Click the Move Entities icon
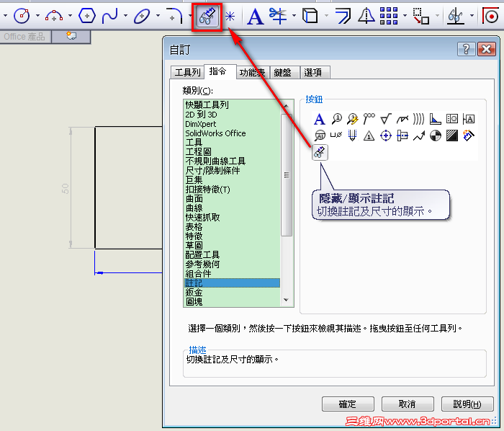The image size is (504, 431). pos(420,16)
